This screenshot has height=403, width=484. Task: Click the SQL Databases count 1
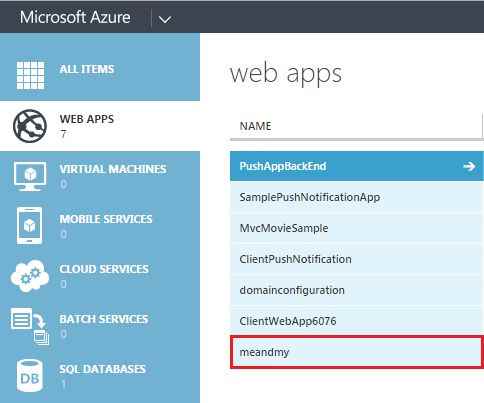click(x=63, y=384)
